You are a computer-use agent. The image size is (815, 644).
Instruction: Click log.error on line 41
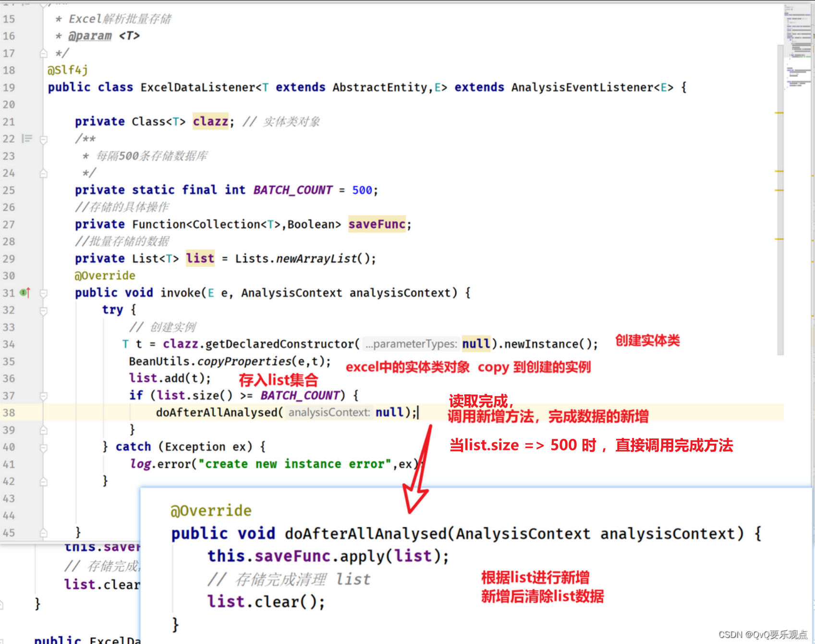click(x=160, y=464)
